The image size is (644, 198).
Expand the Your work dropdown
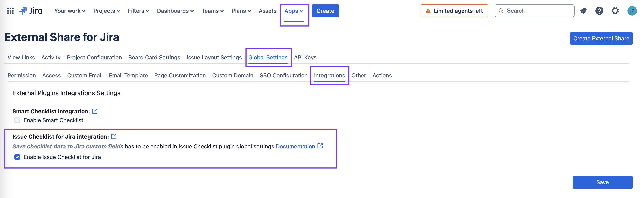(70, 11)
